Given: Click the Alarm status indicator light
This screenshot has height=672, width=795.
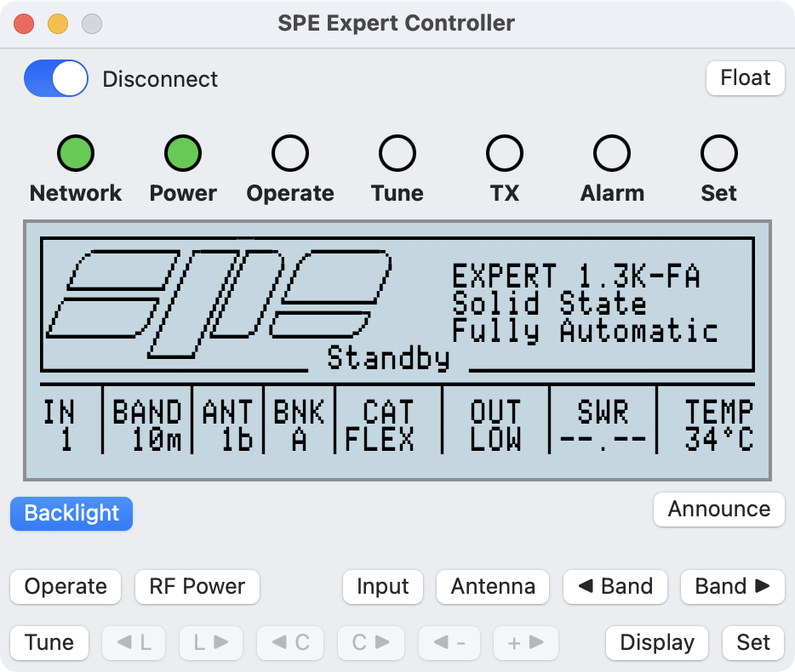Looking at the screenshot, I should [x=612, y=153].
